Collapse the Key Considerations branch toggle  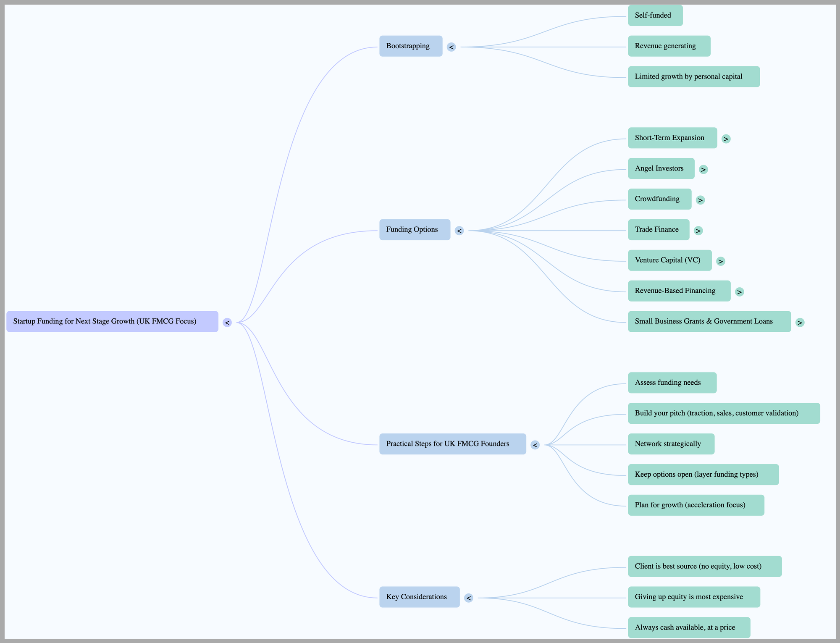[x=469, y=598]
